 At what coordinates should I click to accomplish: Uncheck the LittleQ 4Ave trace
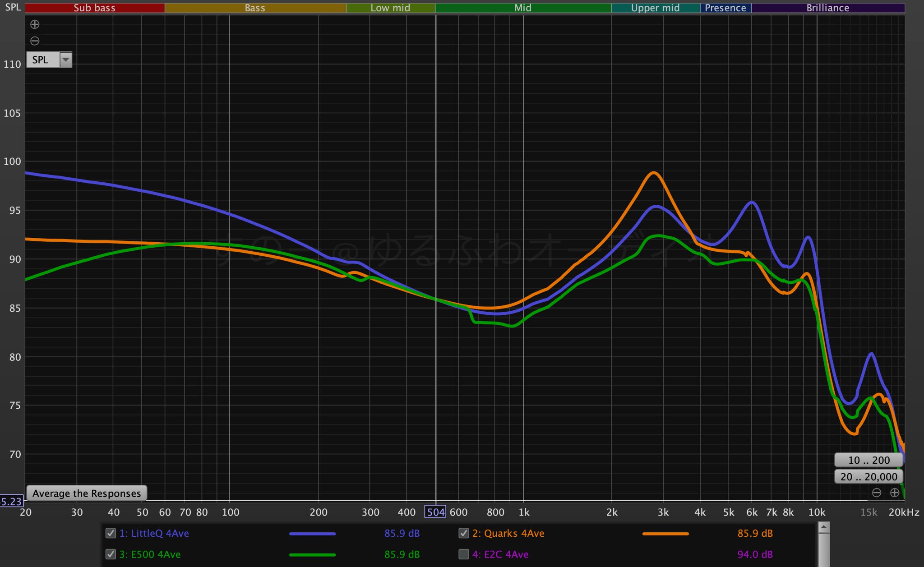(111, 533)
